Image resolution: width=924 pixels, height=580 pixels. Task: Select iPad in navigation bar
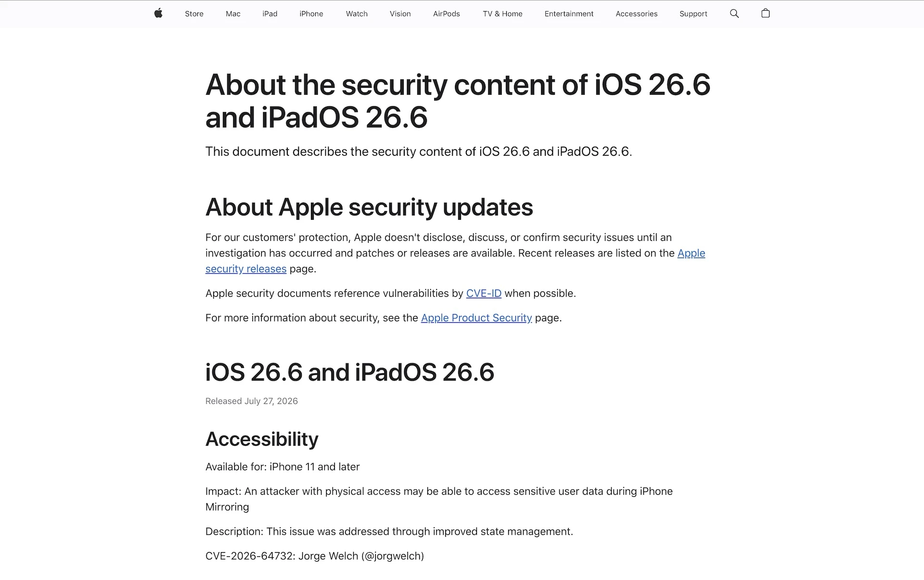(x=270, y=14)
